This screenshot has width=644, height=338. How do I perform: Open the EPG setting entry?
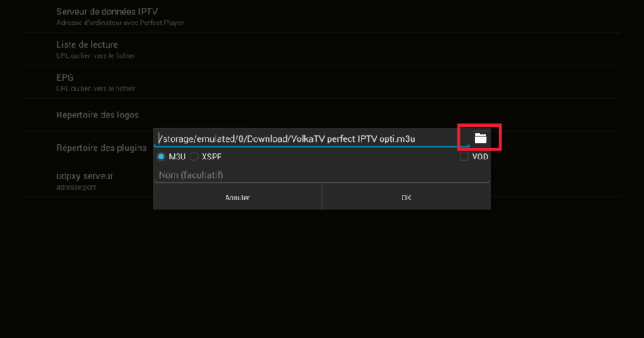tap(322, 82)
